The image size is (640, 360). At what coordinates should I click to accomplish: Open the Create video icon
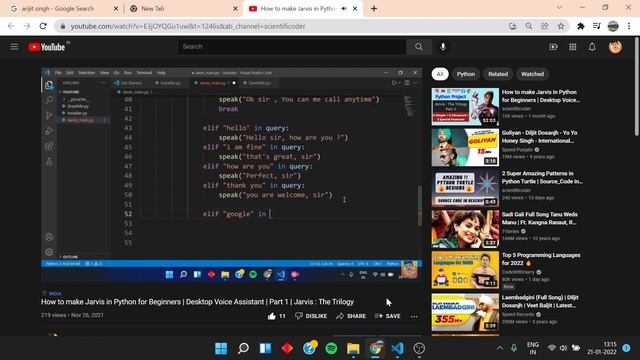(553, 47)
